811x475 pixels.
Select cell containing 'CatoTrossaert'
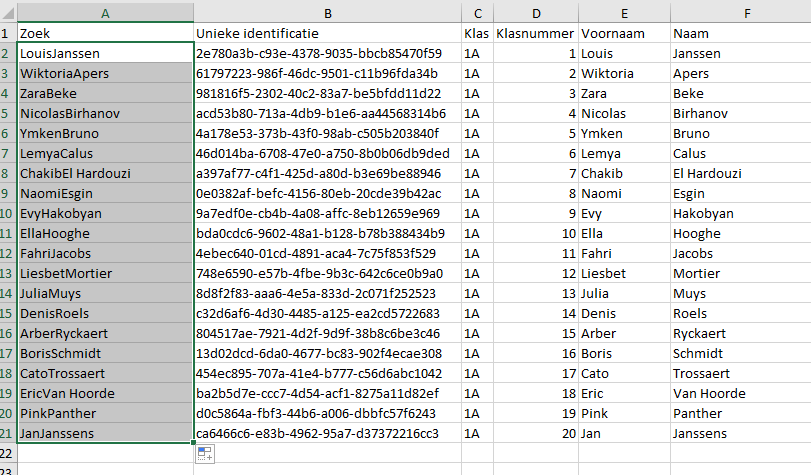click(x=106, y=374)
